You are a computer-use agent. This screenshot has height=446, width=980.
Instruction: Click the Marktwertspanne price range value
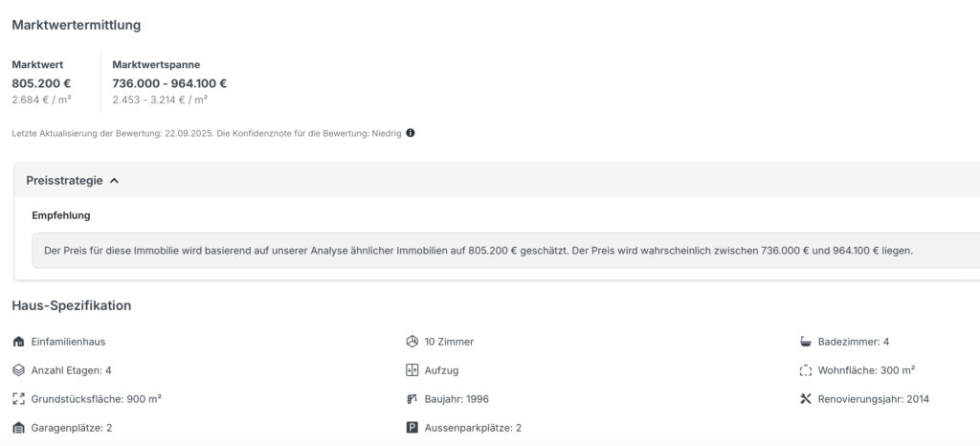169,83
